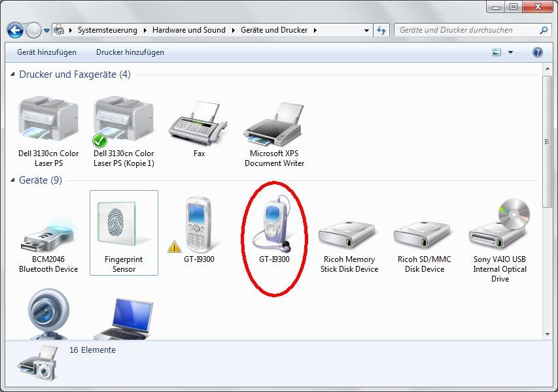The image size is (558, 392).
Task: Open the view options dropdown arrow
Action: click(x=510, y=52)
